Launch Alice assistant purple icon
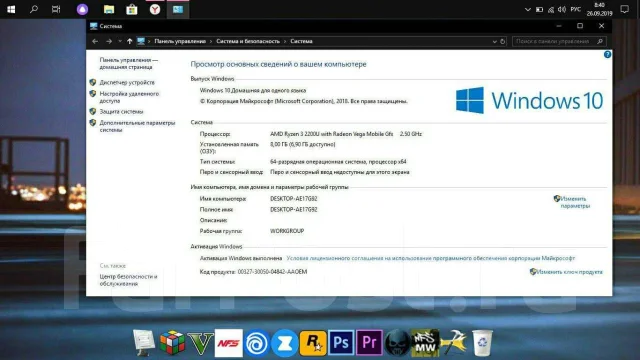Viewport: 640px width, 360px height. point(82,9)
